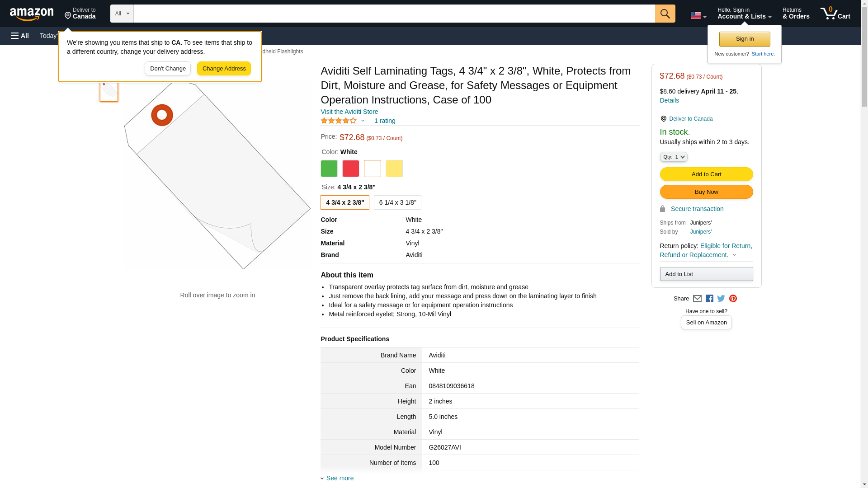Image resolution: width=868 pixels, height=488 pixels.
Task: Open the All hamburger menu
Action: [20, 36]
